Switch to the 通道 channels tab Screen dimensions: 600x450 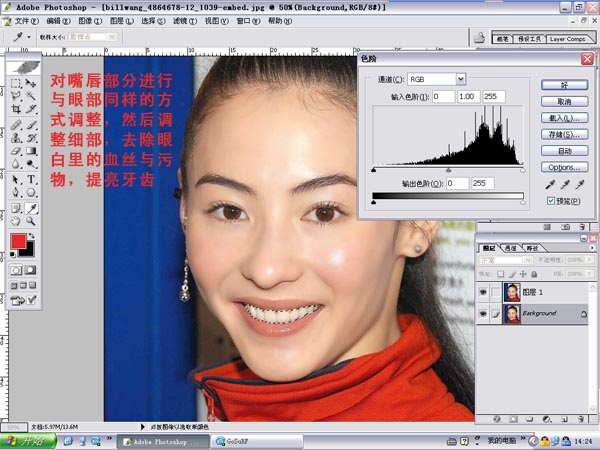pos(511,247)
